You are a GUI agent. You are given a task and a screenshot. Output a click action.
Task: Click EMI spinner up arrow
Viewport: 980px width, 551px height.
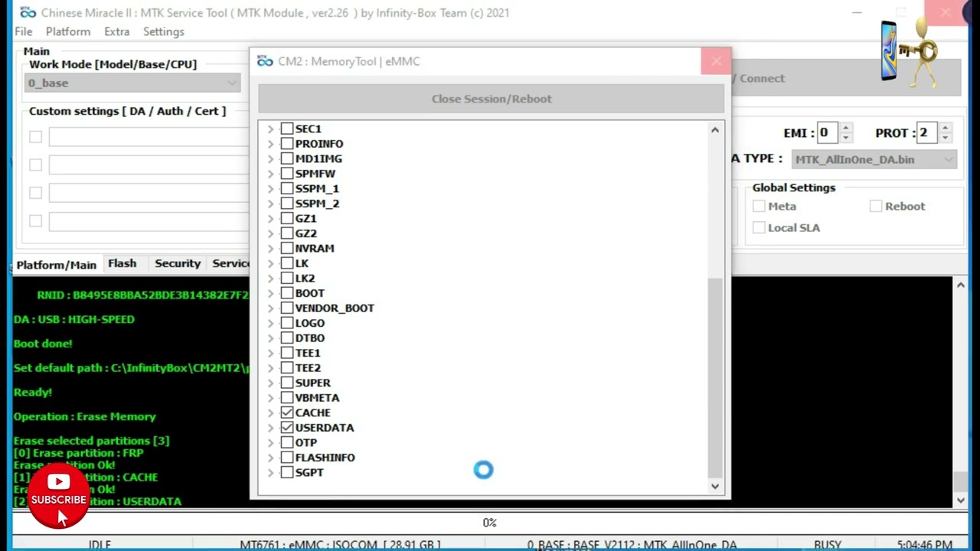(x=845, y=128)
